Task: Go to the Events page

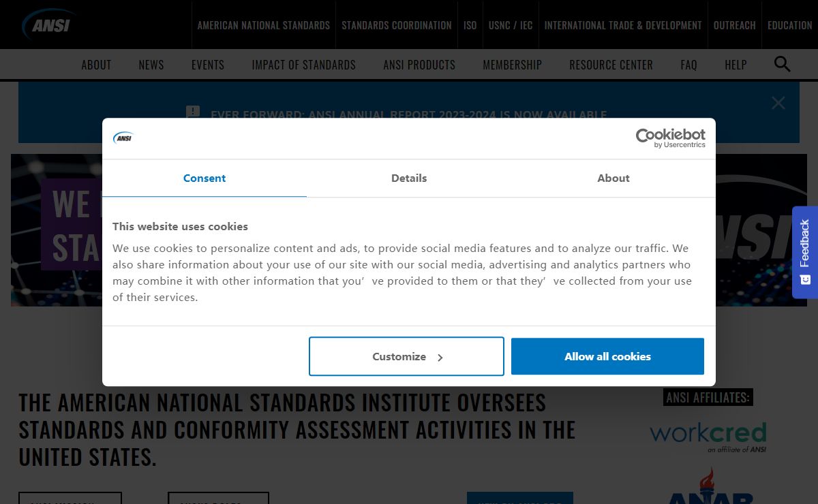Action: click(208, 65)
